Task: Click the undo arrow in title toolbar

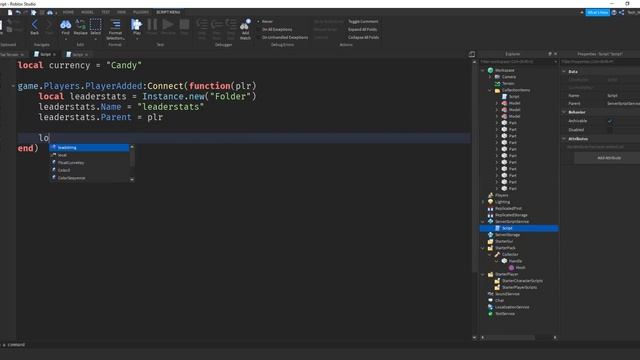Action: pos(18,13)
